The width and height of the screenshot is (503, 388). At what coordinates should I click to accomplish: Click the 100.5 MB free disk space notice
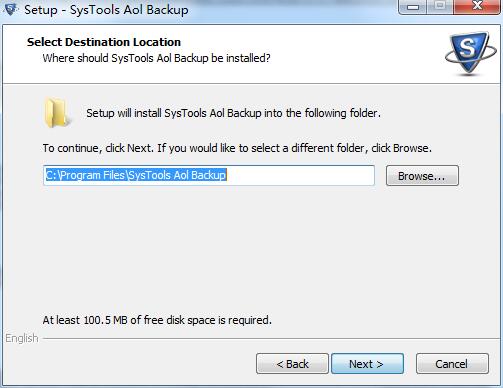(157, 320)
